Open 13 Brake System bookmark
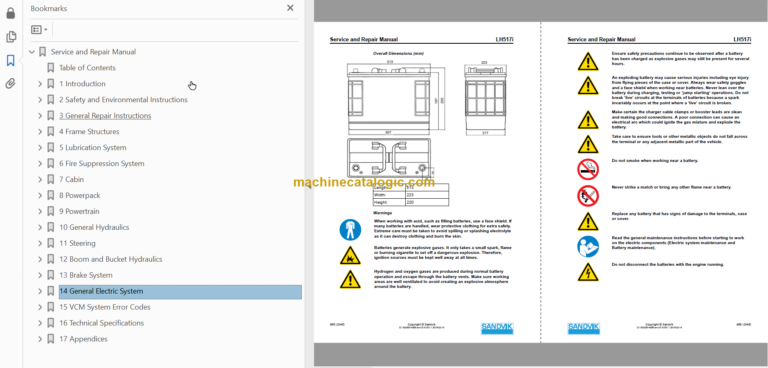 tap(86, 275)
